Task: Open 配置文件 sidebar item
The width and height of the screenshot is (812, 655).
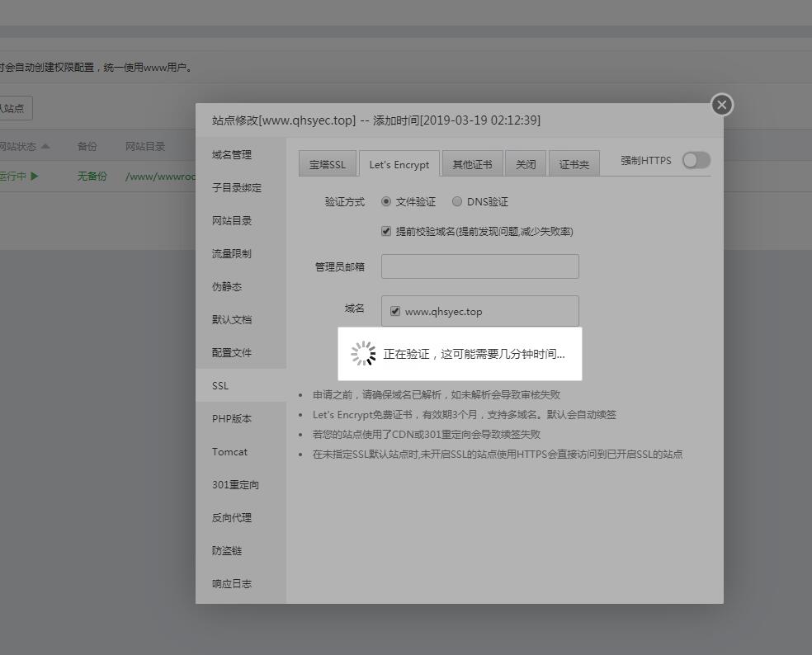Action: (241, 352)
